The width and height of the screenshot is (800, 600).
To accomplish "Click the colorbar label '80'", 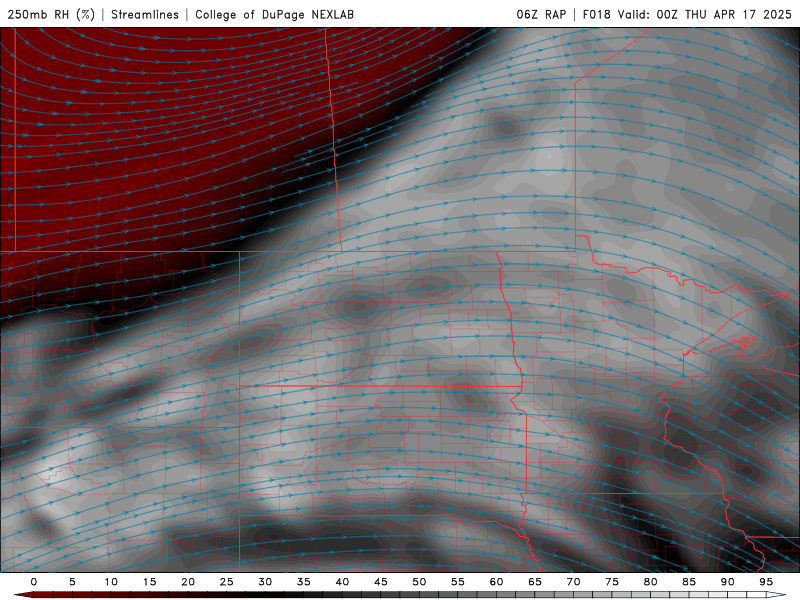I will (651, 582).
